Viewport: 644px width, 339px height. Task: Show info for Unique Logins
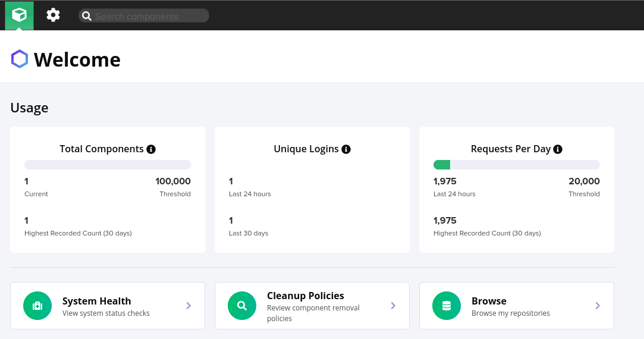pyautogui.click(x=346, y=149)
